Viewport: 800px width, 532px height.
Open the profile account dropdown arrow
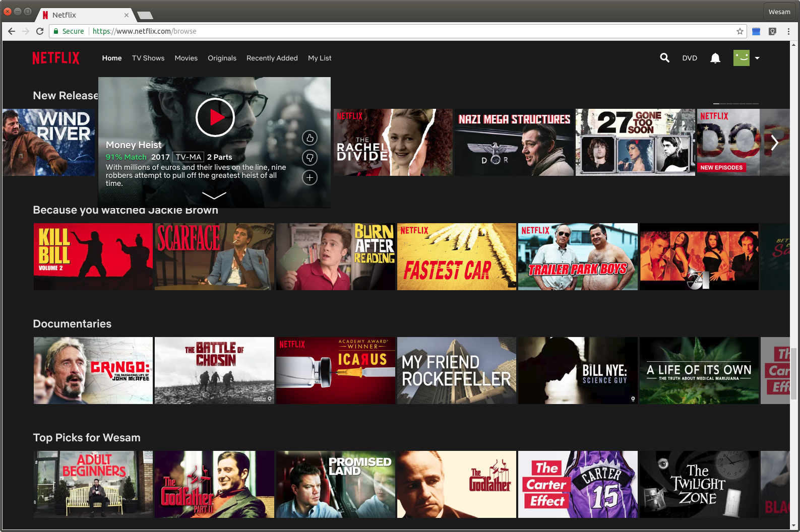[757, 58]
